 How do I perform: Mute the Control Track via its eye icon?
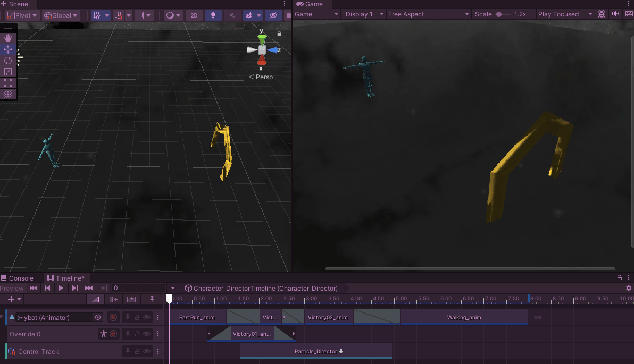(147, 351)
